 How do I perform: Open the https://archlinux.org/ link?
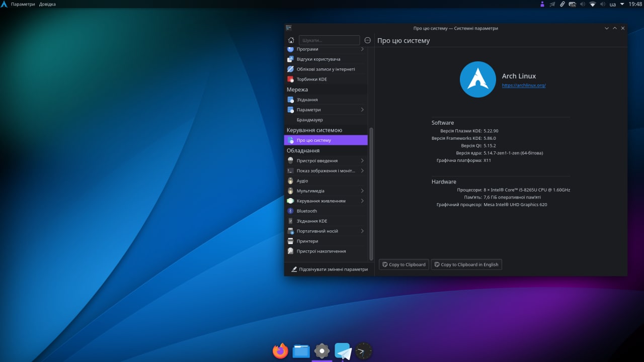pos(524,85)
